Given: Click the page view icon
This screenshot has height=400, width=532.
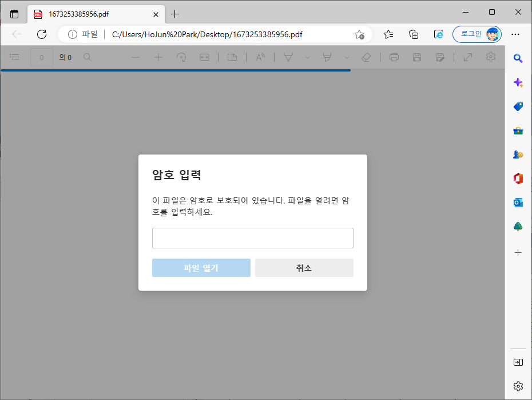Looking at the screenshot, I should pyautogui.click(x=232, y=57).
